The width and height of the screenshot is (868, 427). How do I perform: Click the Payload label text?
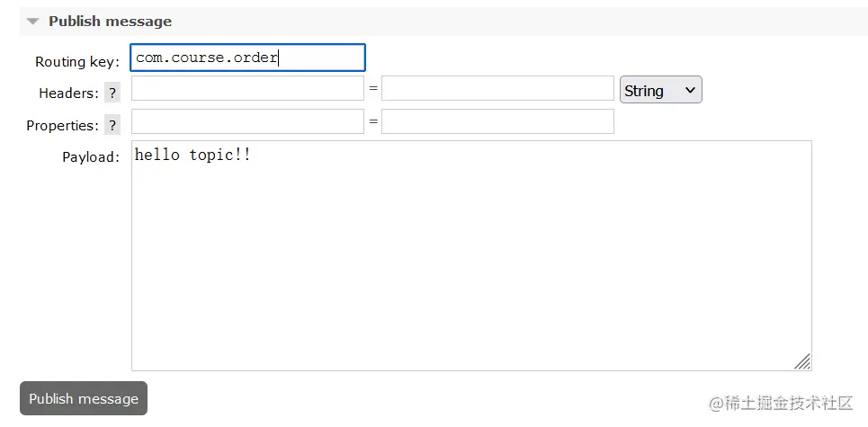[90, 157]
